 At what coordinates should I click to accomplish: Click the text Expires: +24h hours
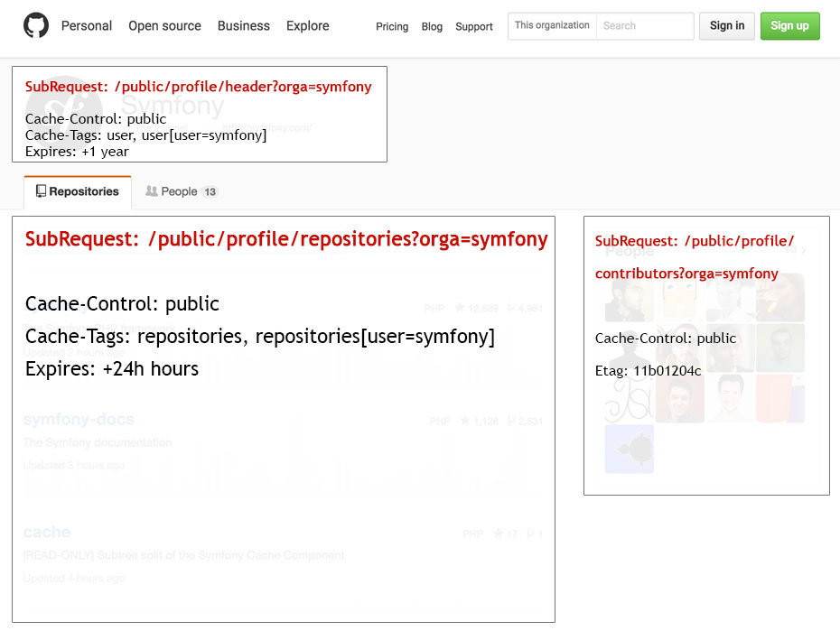112,368
